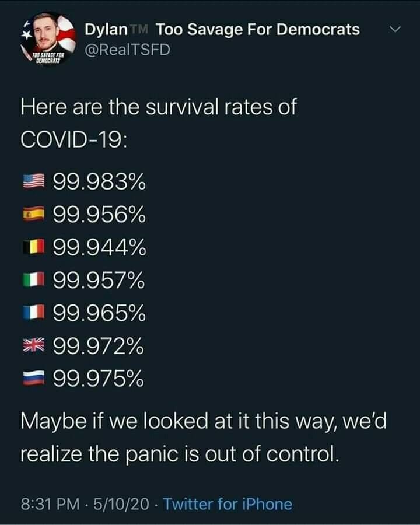Click the display name Dylan Too Savage For Democrats
This screenshot has width=420, height=525.
(x=222, y=29)
